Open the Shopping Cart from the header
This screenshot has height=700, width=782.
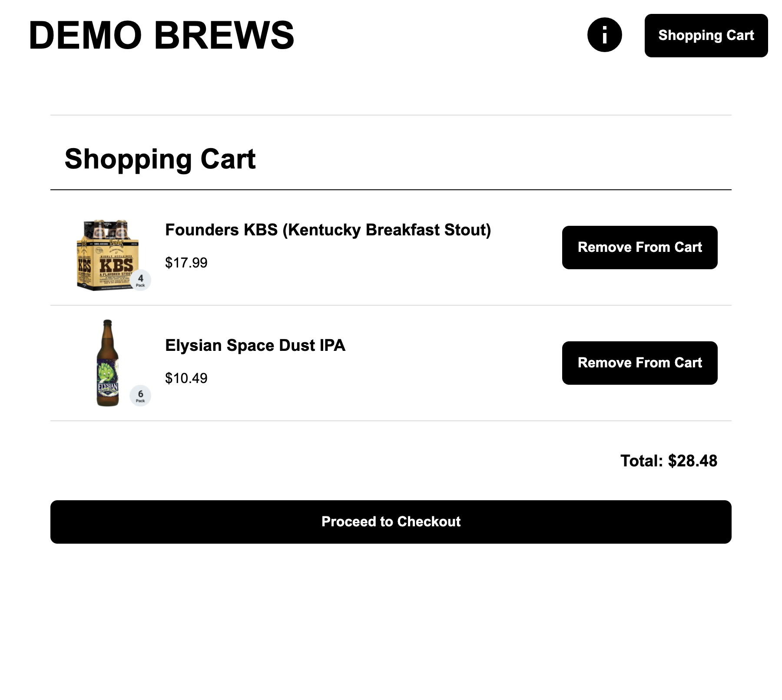point(706,36)
